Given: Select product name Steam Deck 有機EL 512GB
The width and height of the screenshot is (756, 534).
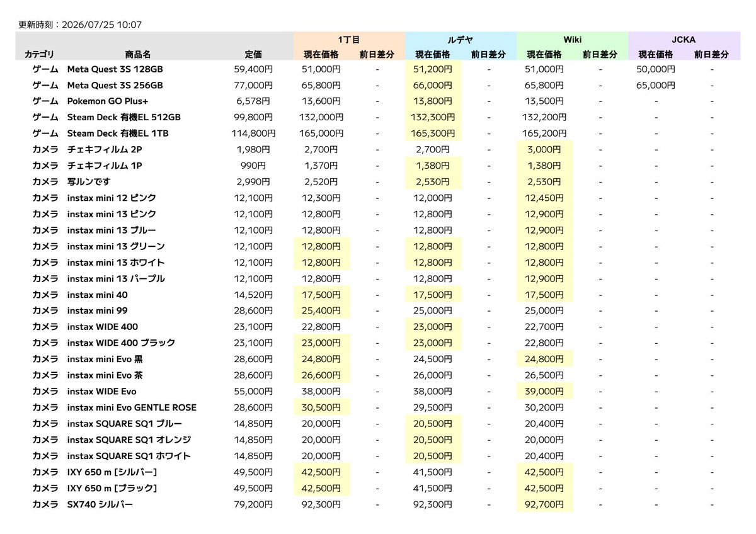Looking at the screenshot, I should [x=124, y=117].
